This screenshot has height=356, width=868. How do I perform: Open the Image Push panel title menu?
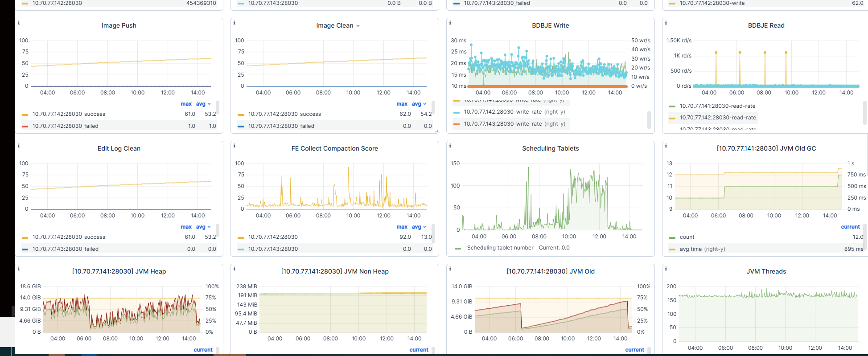point(119,25)
